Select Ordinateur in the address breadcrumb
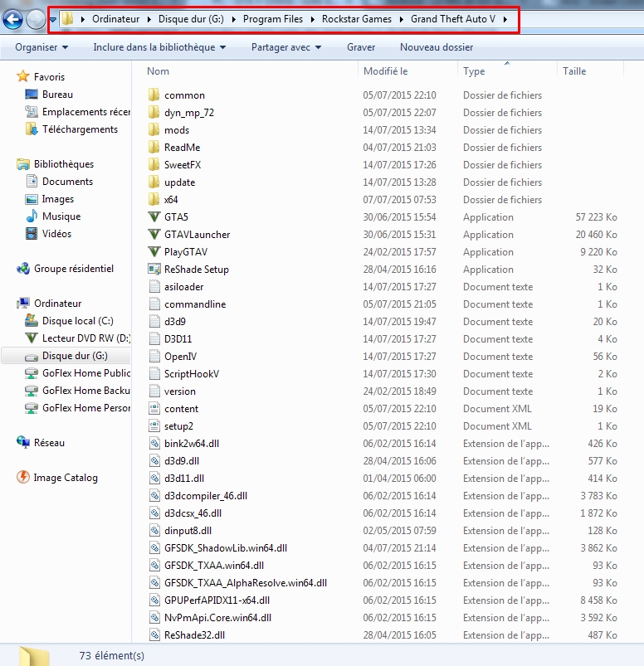Image resolution: width=644 pixels, height=666 pixels. point(115,19)
